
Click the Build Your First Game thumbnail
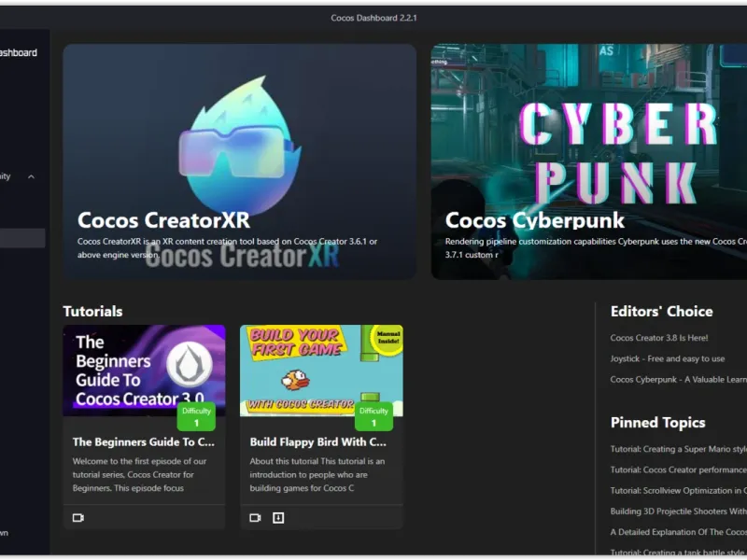pos(321,371)
